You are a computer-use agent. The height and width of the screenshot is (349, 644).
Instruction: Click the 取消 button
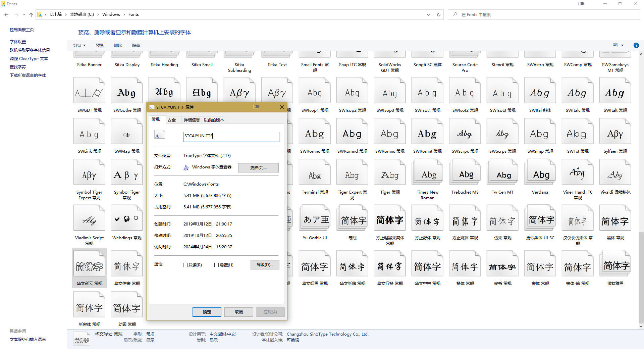click(x=239, y=312)
